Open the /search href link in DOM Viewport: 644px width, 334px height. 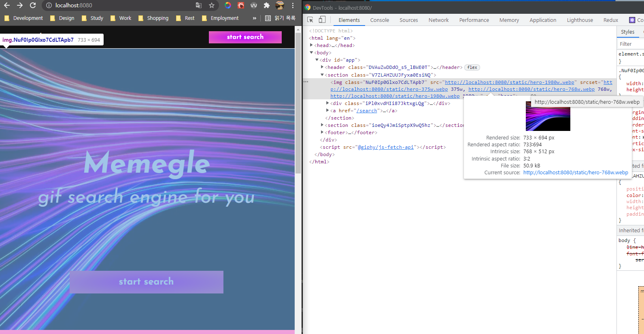click(x=367, y=111)
